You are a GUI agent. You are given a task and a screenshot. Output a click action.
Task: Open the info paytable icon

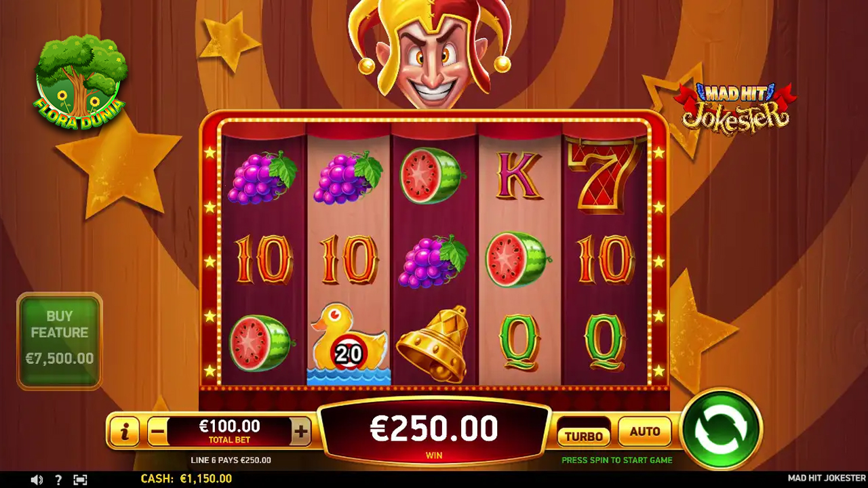(124, 431)
